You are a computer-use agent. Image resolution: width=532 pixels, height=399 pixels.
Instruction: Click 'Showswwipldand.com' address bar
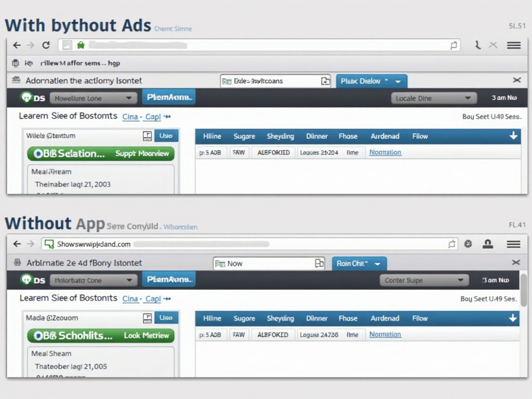point(249,244)
